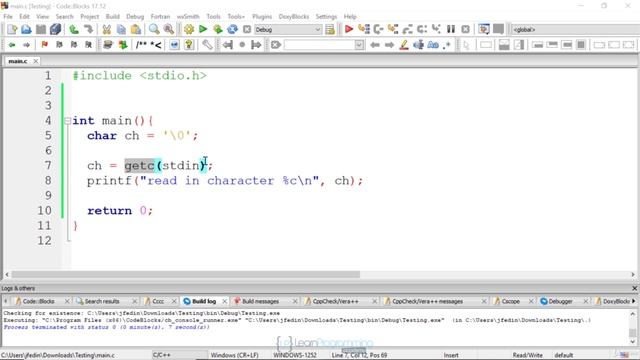Open Replace dialog icon

pos(169,29)
